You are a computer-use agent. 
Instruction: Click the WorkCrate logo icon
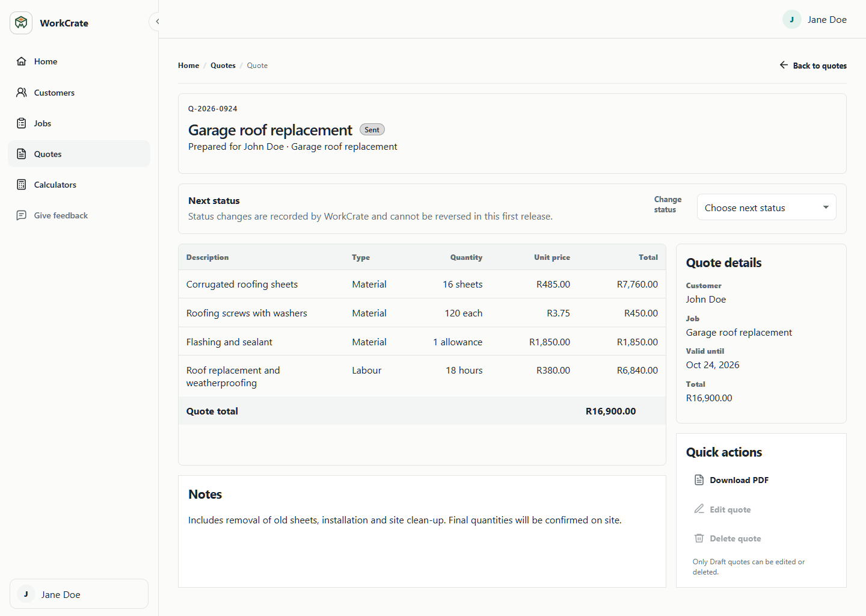(21, 23)
